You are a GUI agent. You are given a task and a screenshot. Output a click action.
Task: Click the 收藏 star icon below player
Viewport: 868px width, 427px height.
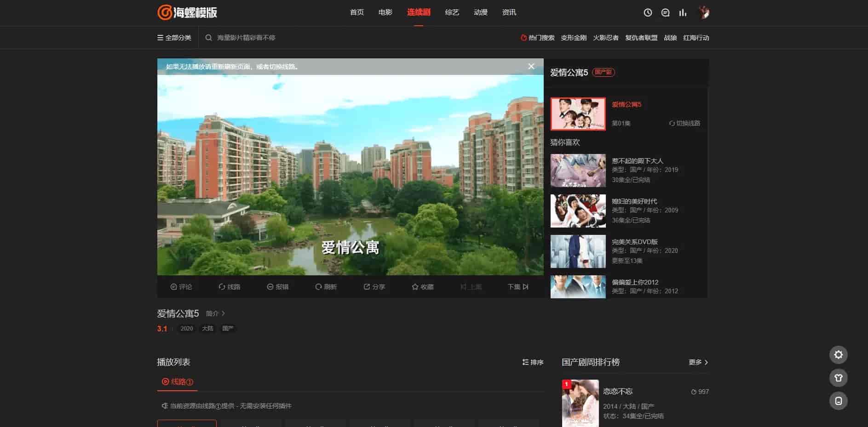click(415, 287)
